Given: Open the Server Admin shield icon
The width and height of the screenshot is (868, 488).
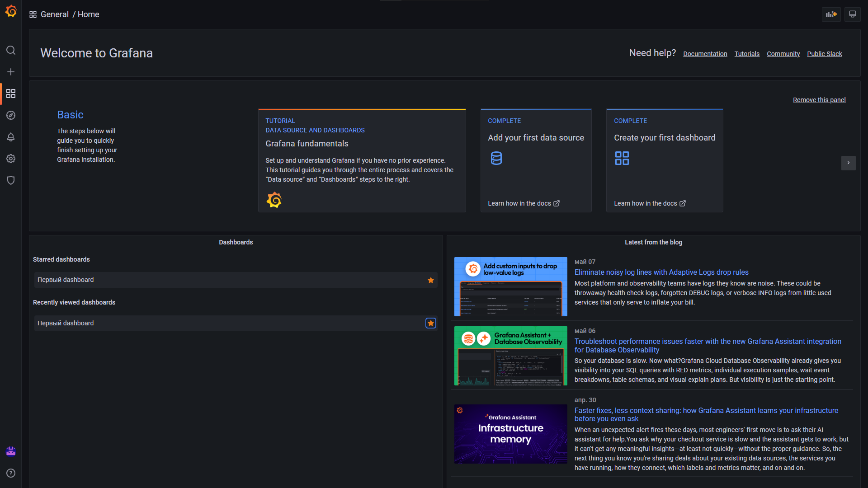Looking at the screenshot, I should click(11, 180).
